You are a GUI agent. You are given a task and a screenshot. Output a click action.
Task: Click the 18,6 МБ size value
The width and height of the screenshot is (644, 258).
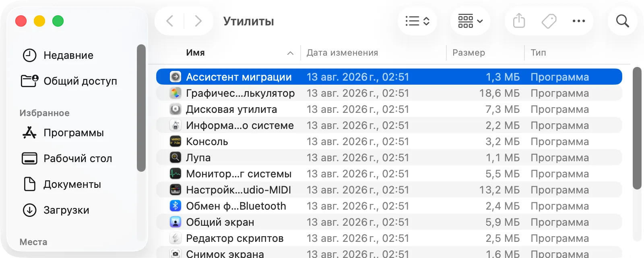pos(500,93)
